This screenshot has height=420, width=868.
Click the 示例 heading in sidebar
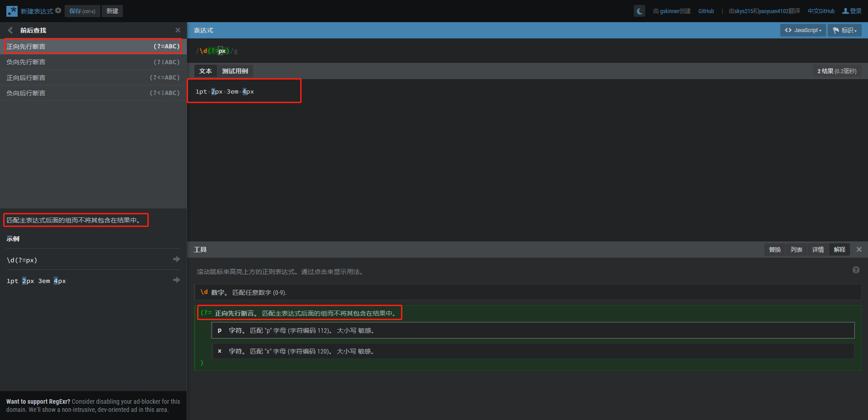point(13,239)
